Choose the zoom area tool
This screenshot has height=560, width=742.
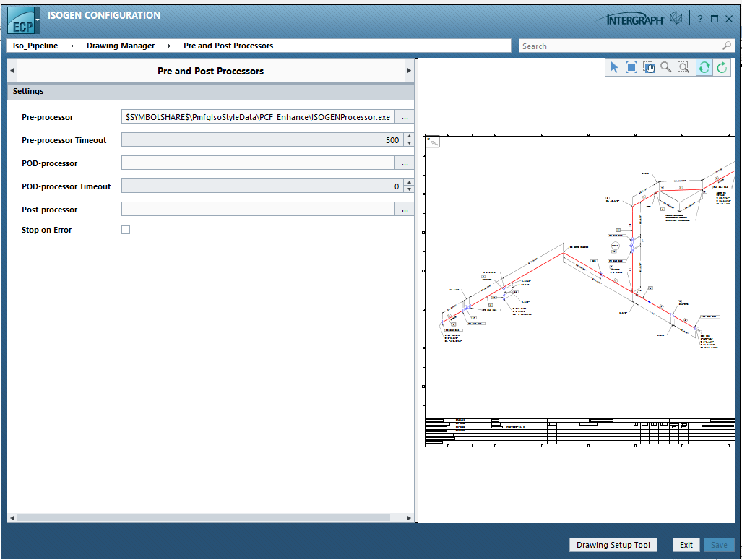point(683,68)
